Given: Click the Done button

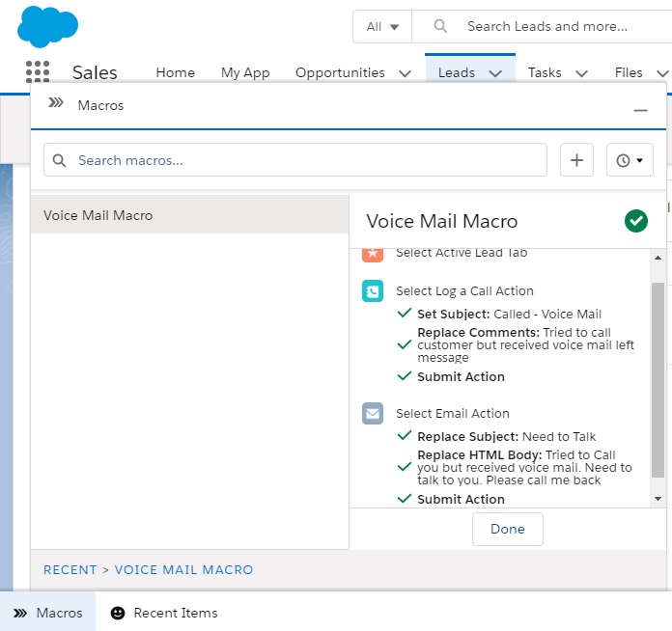Looking at the screenshot, I should (x=508, y=529).
